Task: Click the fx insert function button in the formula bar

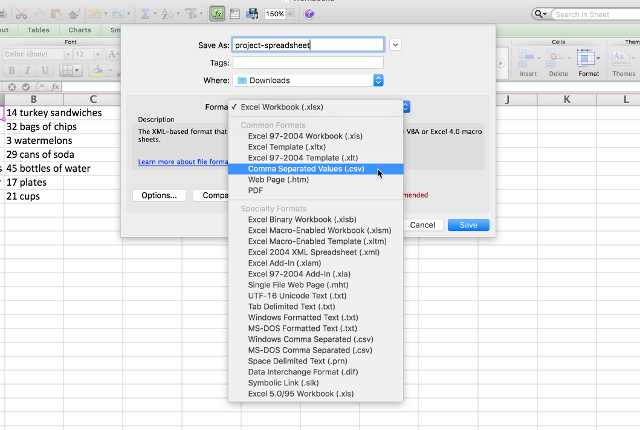Action: [x=55, y=86]
